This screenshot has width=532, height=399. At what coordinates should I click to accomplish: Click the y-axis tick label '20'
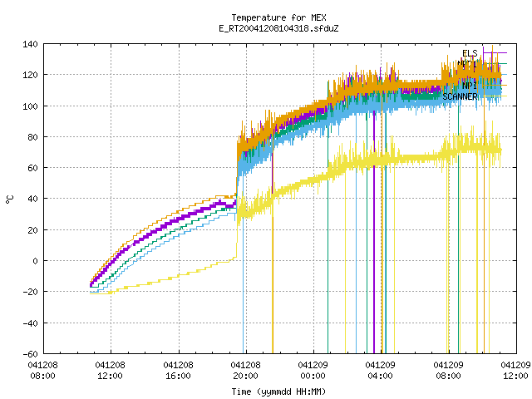pos(33,229)
